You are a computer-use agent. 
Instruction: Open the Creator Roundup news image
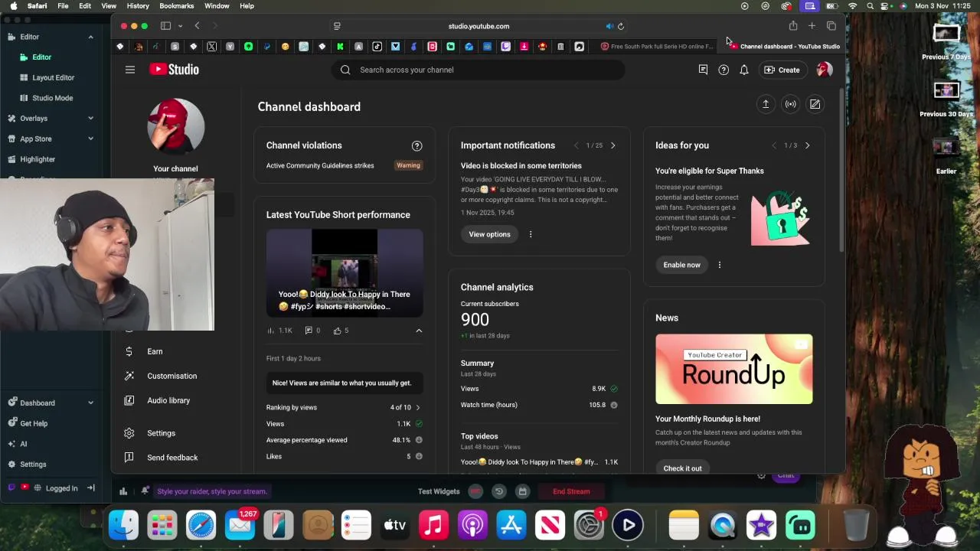click(x=733, y=369)
